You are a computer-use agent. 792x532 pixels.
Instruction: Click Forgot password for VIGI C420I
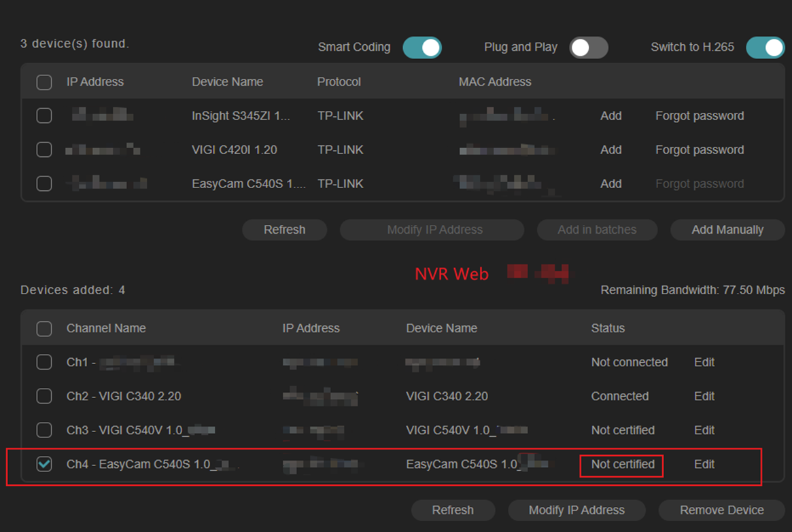(700, 150)
